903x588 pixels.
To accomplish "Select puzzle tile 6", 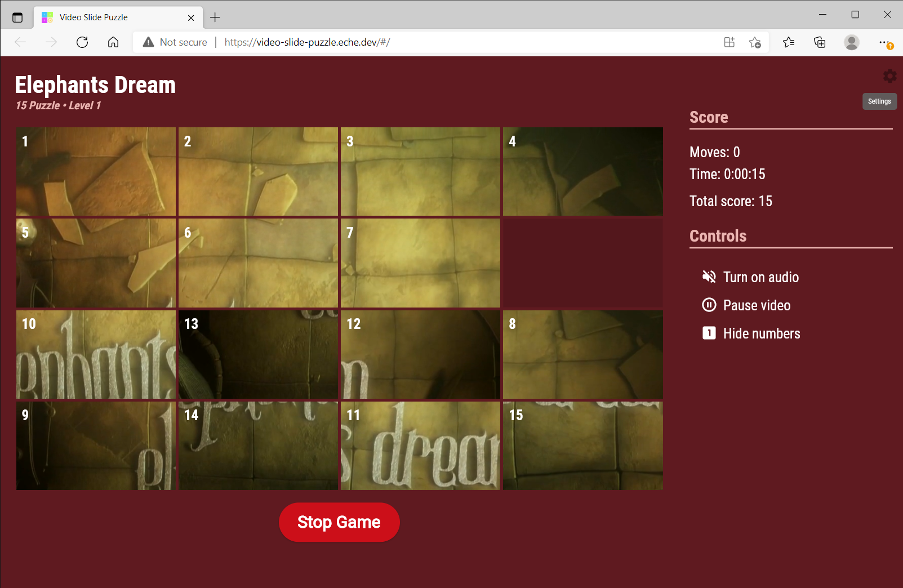I will click(x=258, y=263).
